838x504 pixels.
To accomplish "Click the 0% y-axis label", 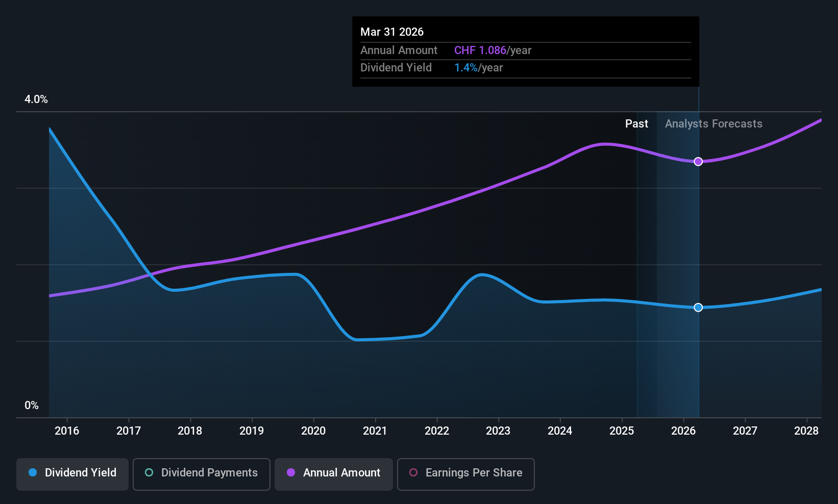I will click(x=32, y=406).
